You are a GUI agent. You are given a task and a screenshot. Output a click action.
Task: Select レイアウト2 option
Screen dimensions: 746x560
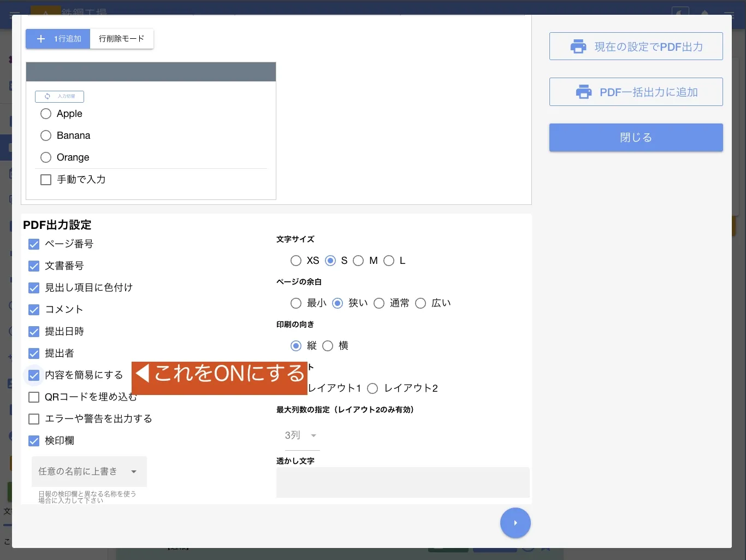point(372,388)
